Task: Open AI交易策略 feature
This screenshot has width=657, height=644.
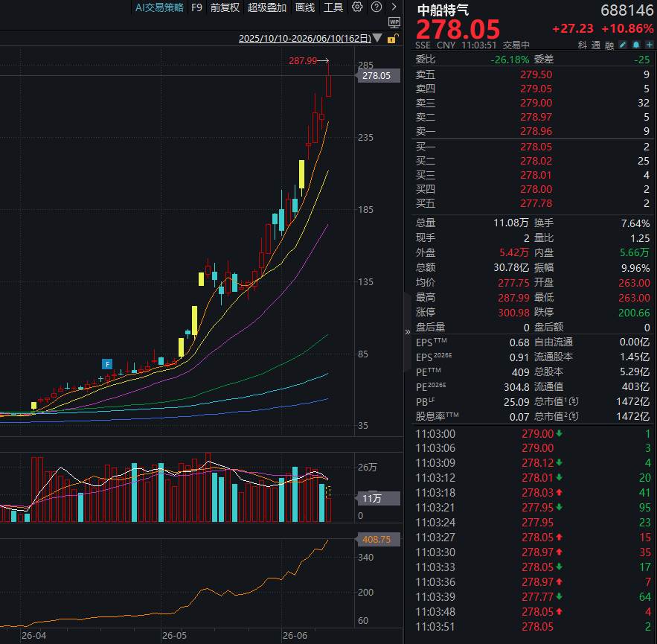Action: 159,7
